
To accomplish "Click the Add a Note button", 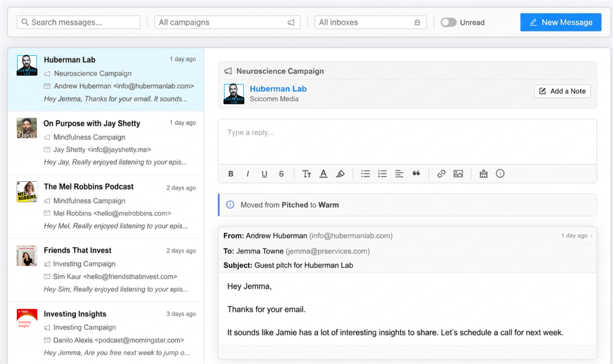I will 562,91.
